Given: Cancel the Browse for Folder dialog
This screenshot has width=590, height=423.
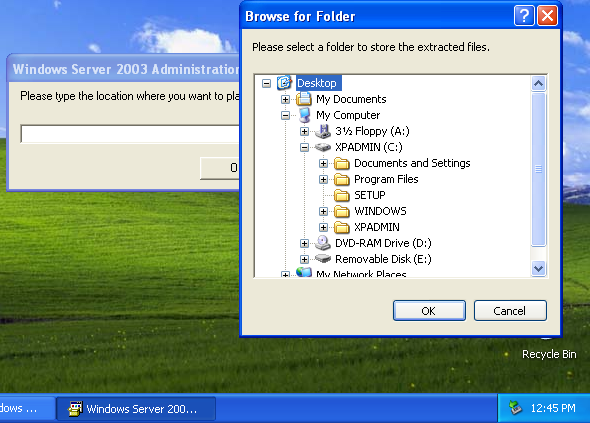Looking at the screenshot, I should [x=510, y=311].
